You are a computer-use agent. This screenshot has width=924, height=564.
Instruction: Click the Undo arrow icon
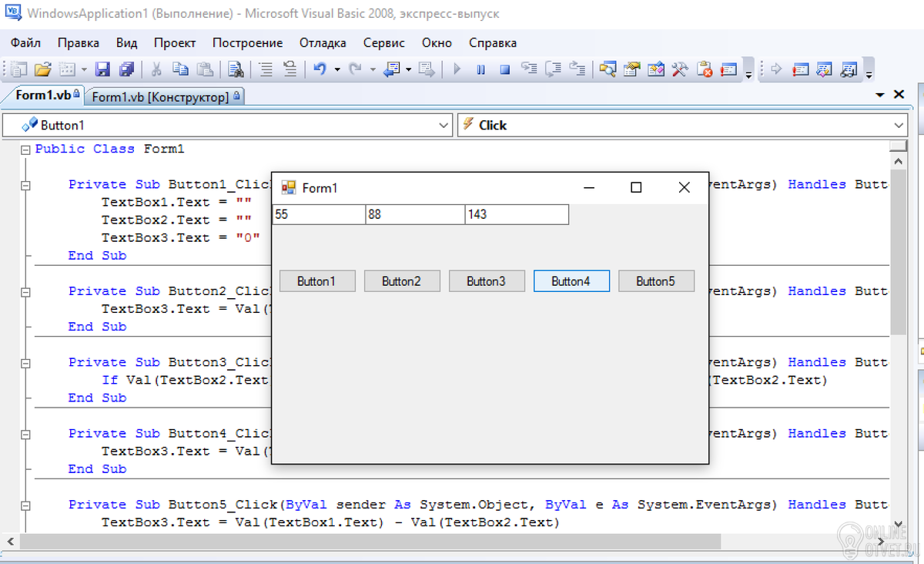(320, 69)
